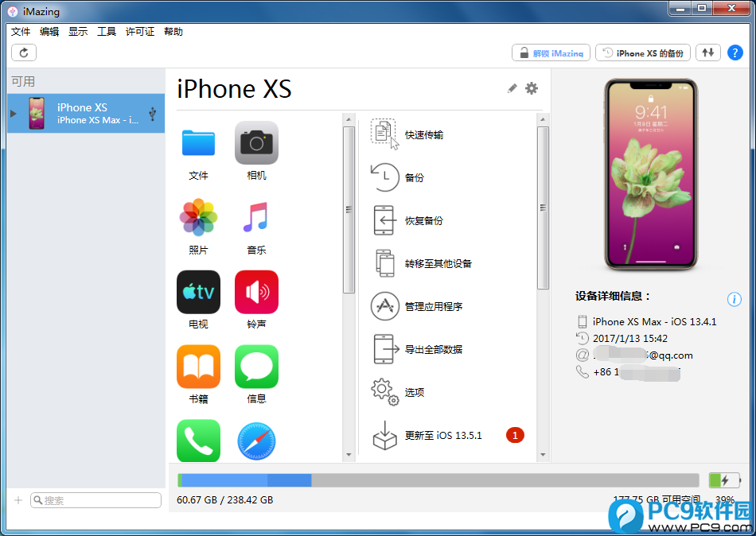The image size is (756, 536).
Task: Open the 许可证 menu
Action: pyautogui.click(x=140, y=32)
